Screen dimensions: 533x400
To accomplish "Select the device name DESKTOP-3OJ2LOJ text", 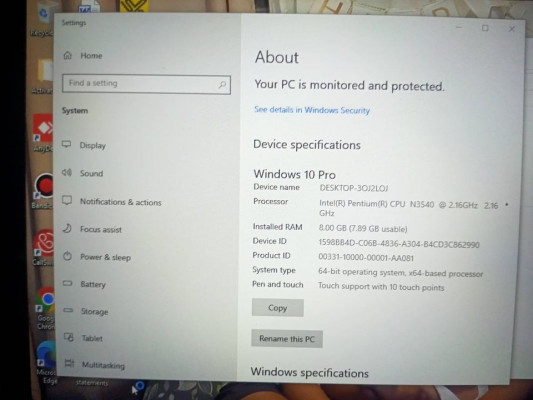I will [354, 188].
